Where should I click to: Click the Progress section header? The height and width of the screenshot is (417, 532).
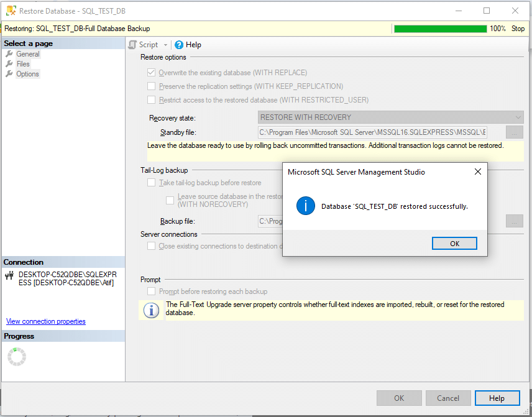[x=63, y=336]
